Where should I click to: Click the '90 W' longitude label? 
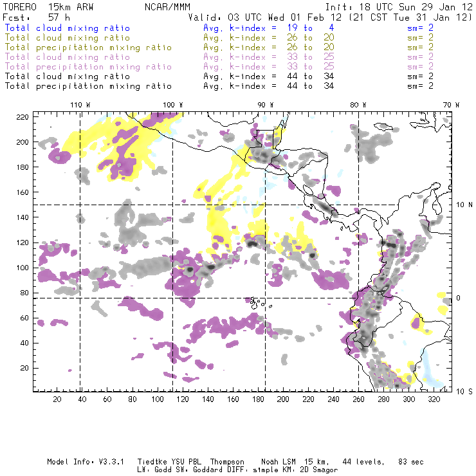click(x=265, y=105)
